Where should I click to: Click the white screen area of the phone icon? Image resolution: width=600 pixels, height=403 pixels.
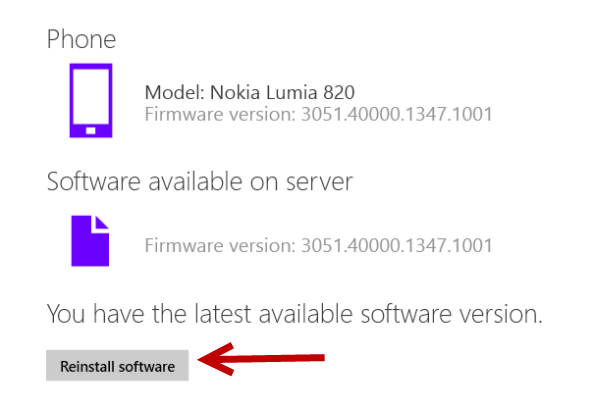pos(91,96)
